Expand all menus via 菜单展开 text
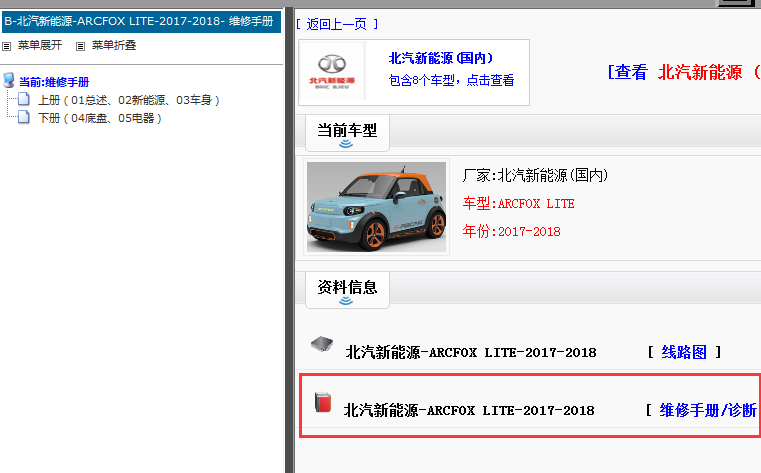761x473 pixels. [40, 46]
